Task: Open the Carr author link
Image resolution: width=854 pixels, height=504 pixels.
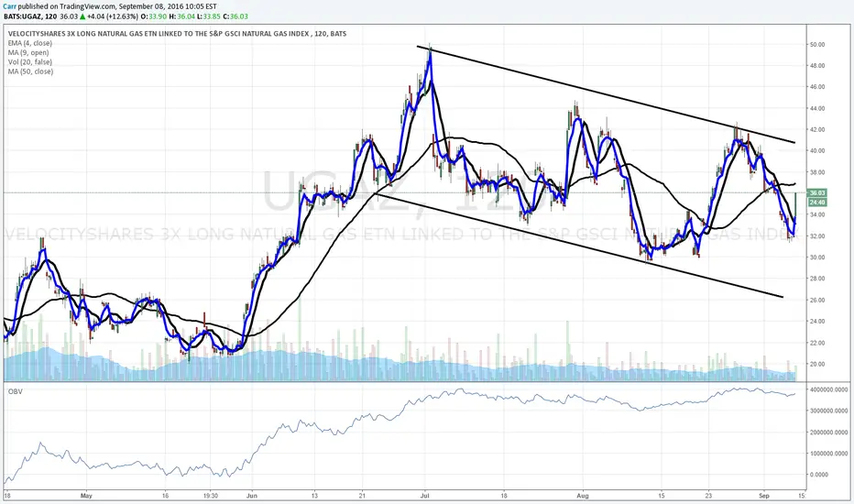Action: (x=10, y=6)
